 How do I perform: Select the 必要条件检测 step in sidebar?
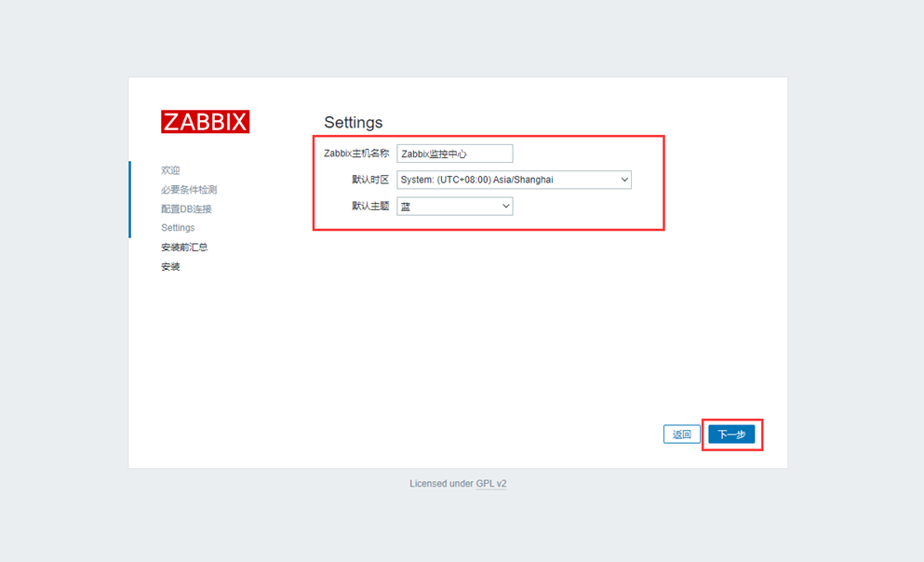pos(189,190)
